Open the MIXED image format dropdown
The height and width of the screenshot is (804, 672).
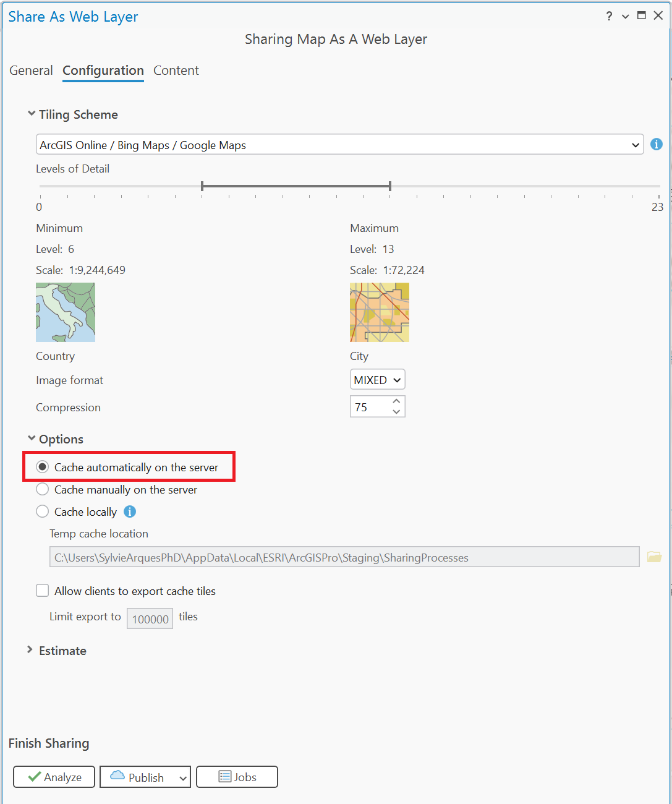pos(377,380)
